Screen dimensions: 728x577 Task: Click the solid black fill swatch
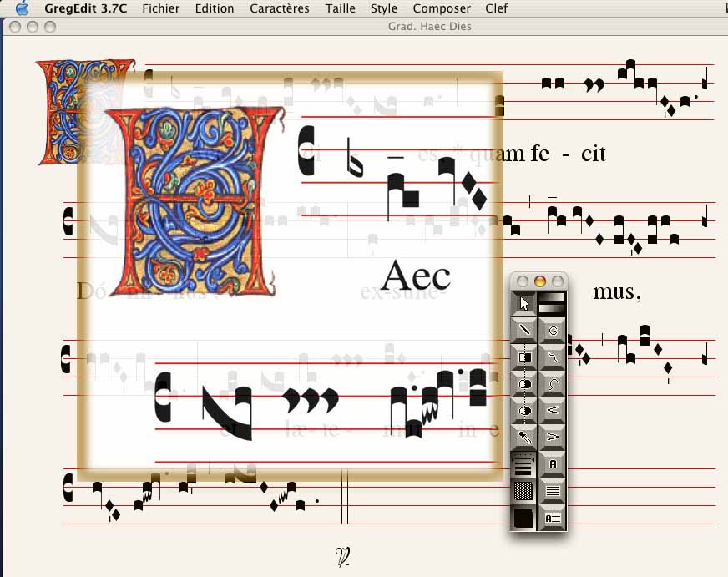pyautogui.click(x=523, y=518)
